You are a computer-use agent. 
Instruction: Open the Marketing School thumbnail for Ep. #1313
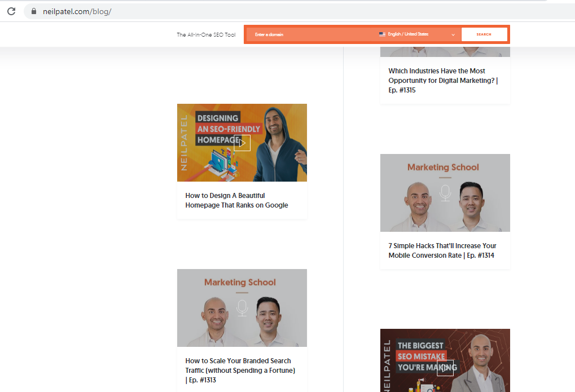242,308
